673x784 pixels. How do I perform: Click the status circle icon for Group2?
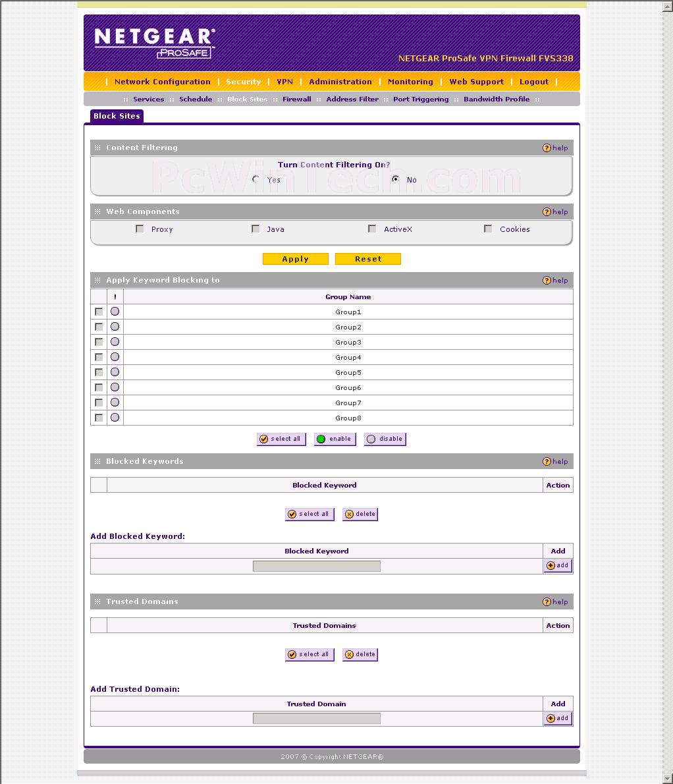pyautogui.click(x=115, y=327)
